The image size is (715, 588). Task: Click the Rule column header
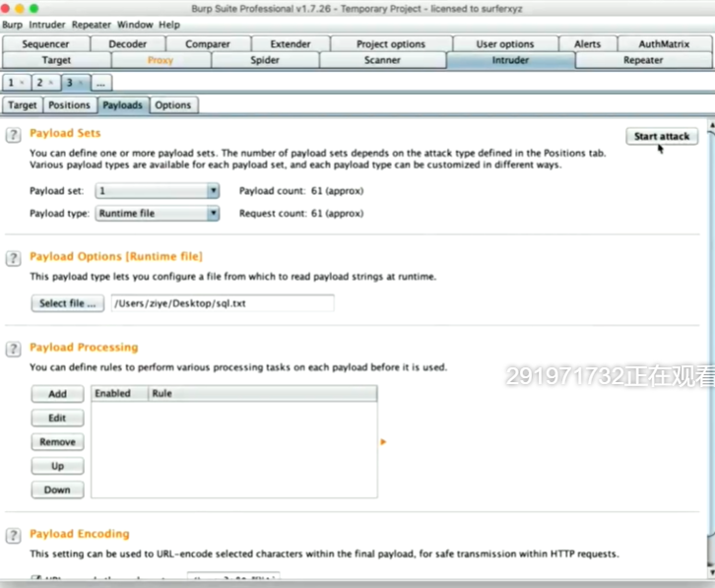(x=263, y=393)
